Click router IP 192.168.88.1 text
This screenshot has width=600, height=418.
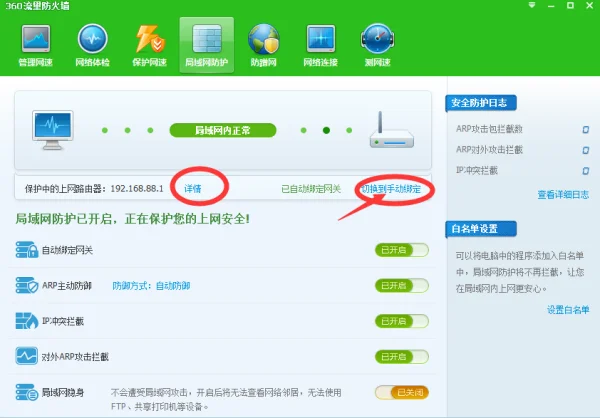137,189
